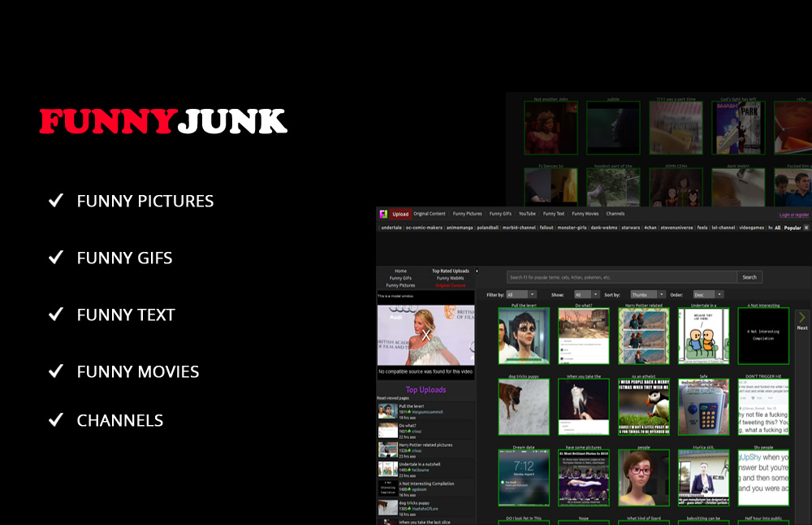The width and height of the screenshot is (812, 525).
Task: Open the red Original Content sidebar link
Action: pos(450,285)
